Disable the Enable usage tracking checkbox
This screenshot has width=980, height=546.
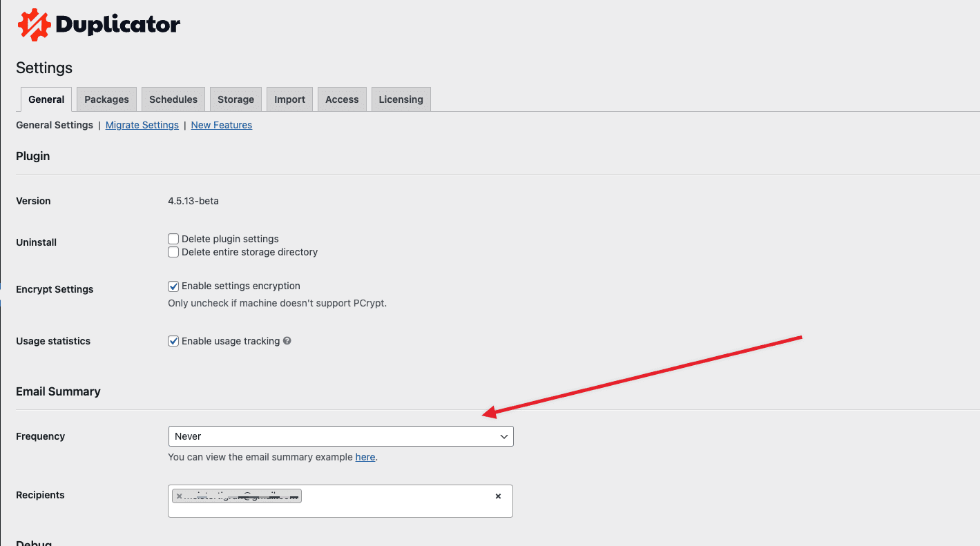tap(173, 341)
